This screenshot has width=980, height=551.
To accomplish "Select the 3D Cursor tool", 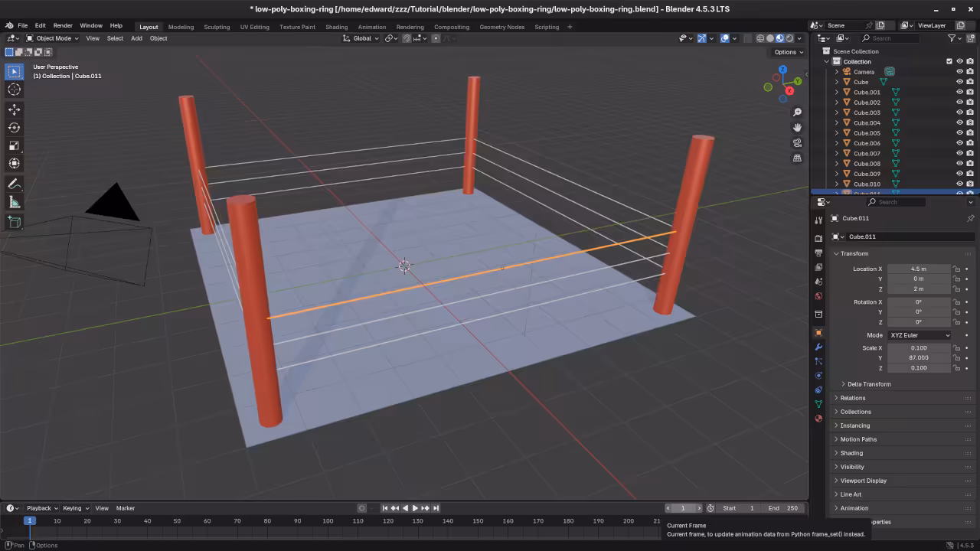I will [x=14, y=90].
